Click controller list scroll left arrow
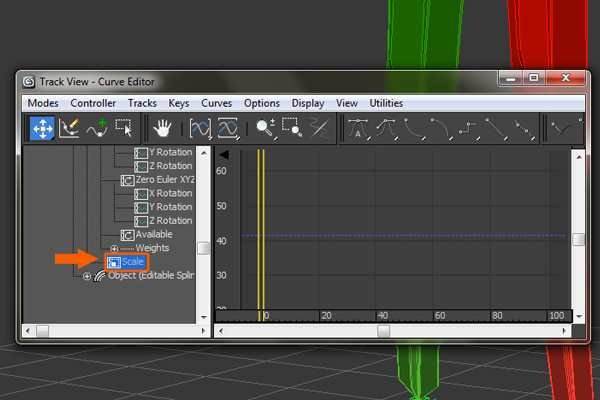The height and width of the screenshot is (400, 600). coord(28,331)
